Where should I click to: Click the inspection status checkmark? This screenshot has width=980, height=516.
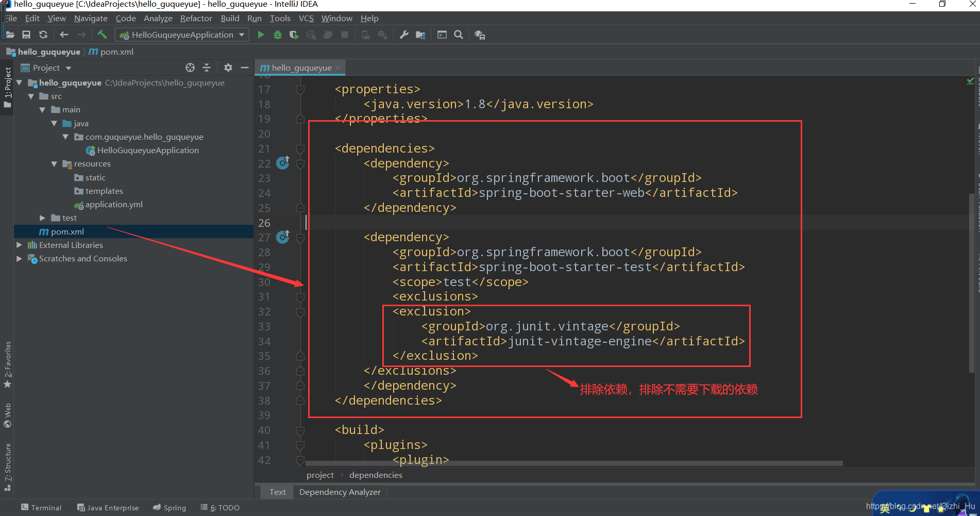coord(971,81)
